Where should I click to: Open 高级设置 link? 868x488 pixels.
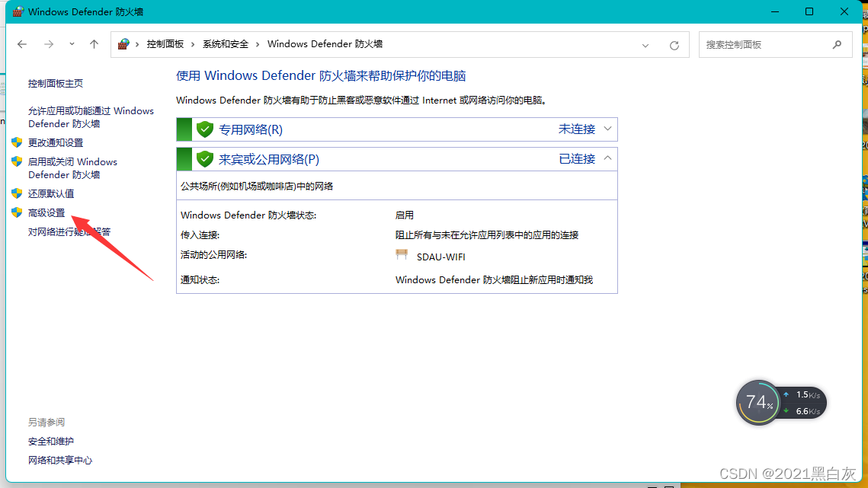[46, 213]
